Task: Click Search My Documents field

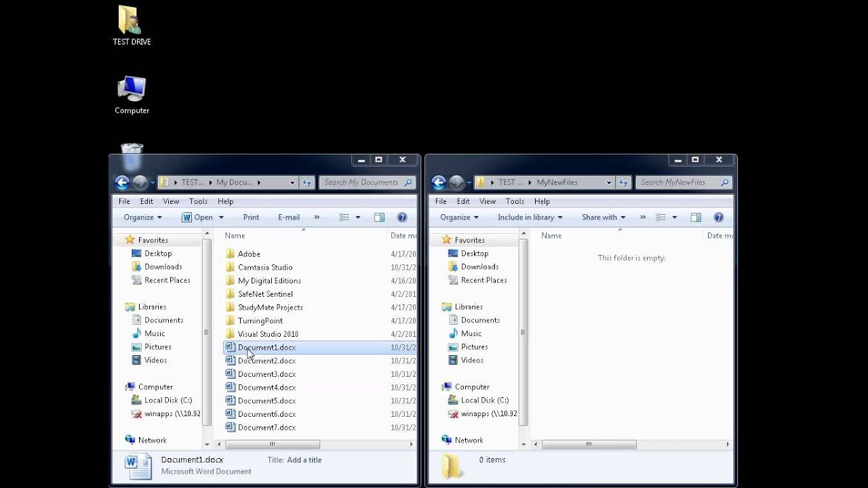Action: pyautogui.click(x=368, y=182)
